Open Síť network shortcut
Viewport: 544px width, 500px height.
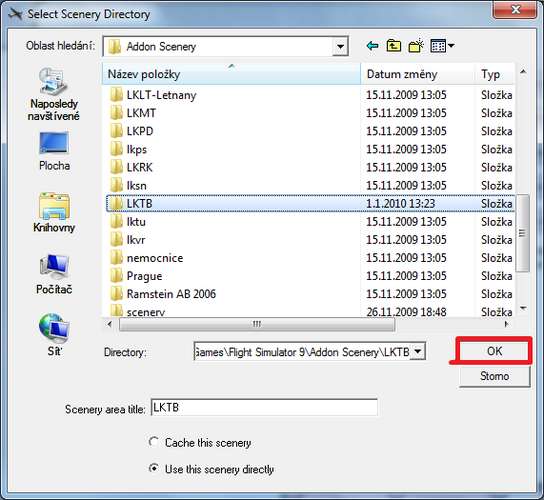(54, 335)
